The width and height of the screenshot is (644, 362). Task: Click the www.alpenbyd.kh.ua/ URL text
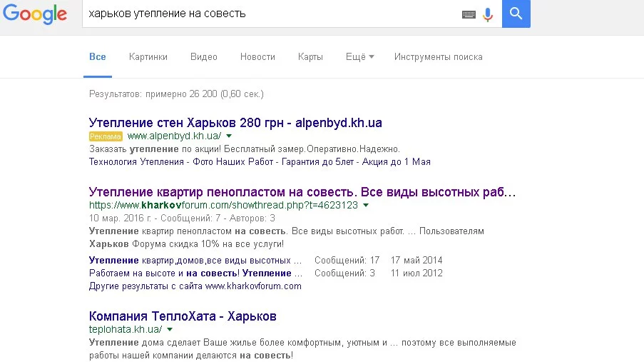(x=174, y=136)
